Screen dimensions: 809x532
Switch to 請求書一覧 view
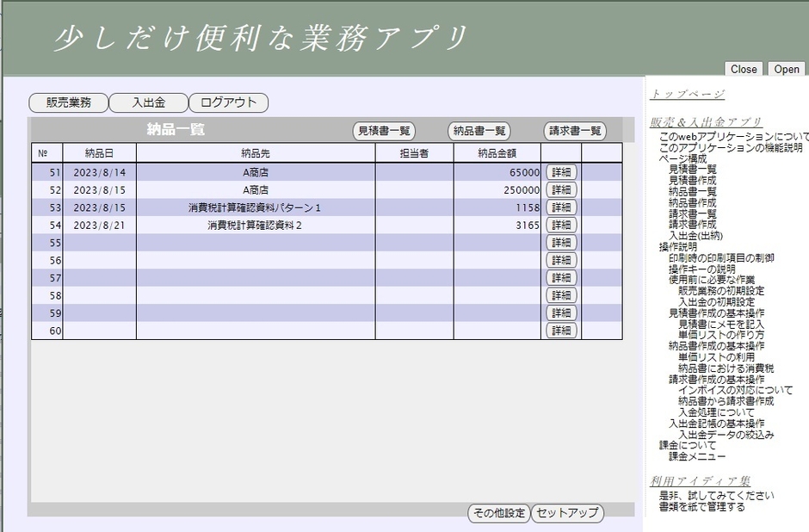coord(575,131)
